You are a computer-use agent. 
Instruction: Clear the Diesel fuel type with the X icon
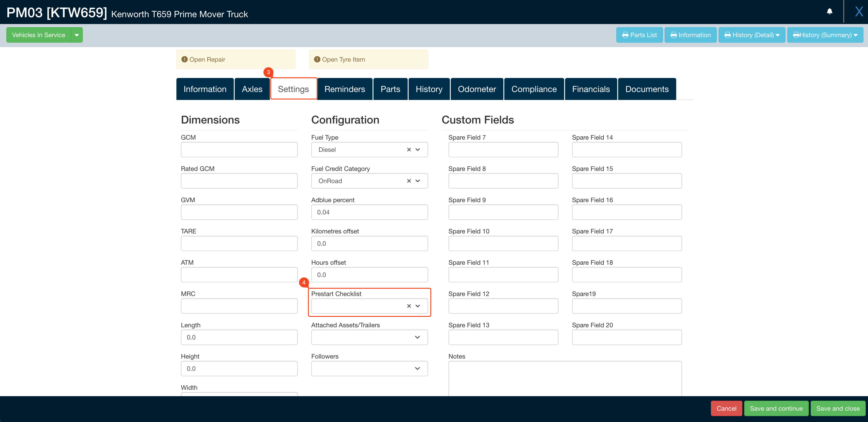[409, 150]
